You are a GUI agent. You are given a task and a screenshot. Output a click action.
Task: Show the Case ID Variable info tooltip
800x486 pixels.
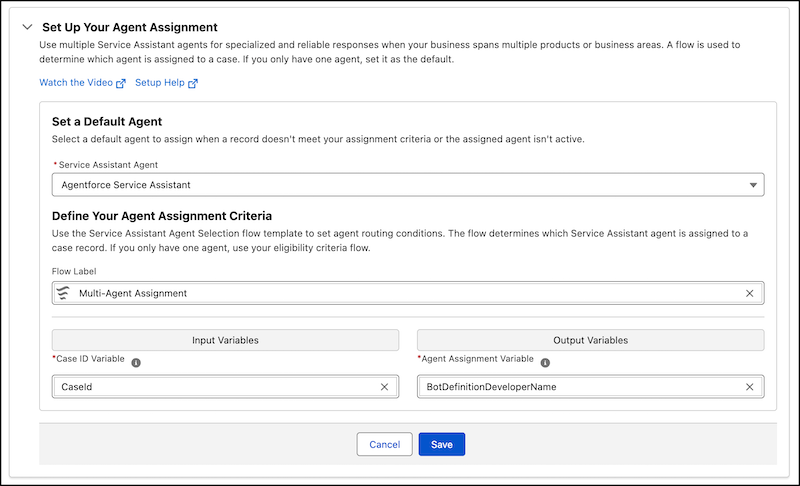pyautogui.click(x=136, y=363)
